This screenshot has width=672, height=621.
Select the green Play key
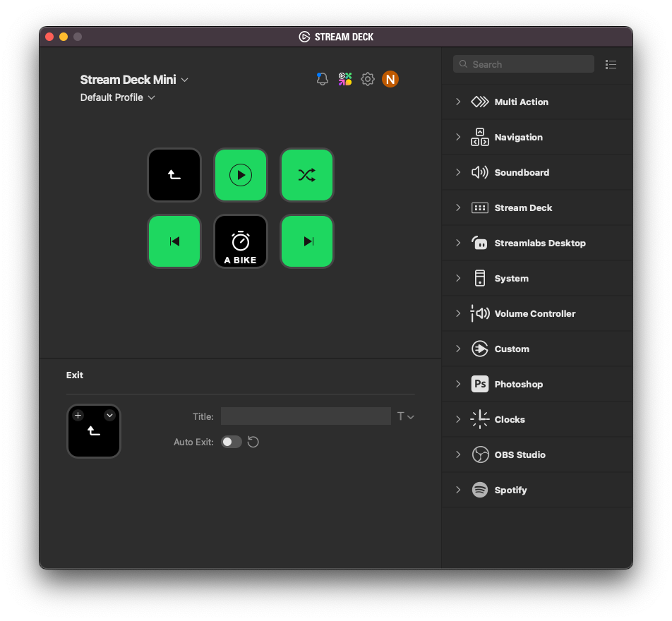pyautogui.click(x=241, y=175)
